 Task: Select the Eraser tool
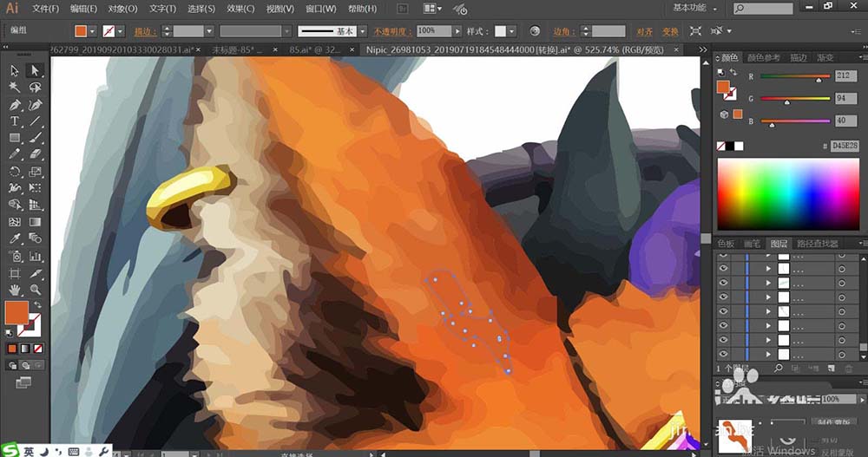tap(35, 154)
